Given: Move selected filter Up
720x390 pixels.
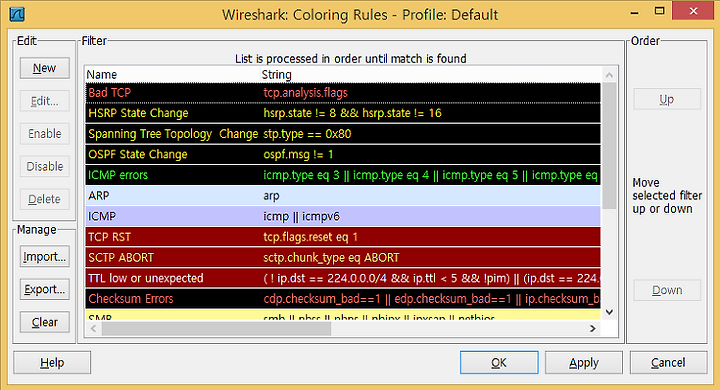Looking at the screenshot, I should (667, 99).
